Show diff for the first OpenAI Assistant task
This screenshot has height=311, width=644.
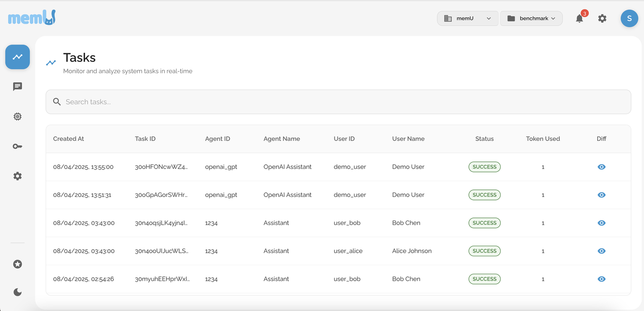[x=601, y=166]
